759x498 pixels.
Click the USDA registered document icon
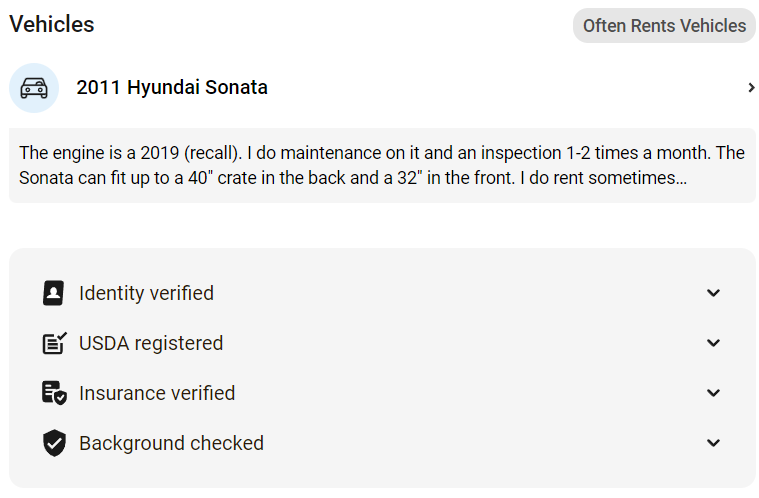click(54, 343)
